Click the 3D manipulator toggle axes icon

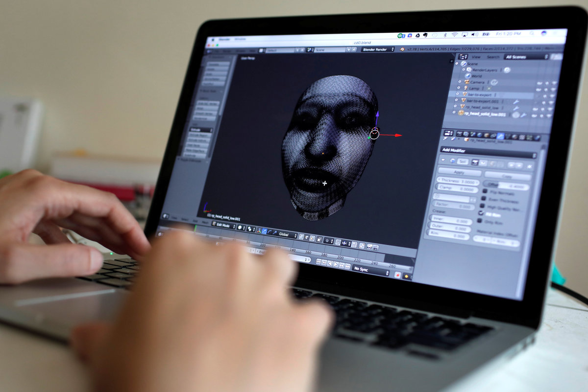[x=259, y=230]
